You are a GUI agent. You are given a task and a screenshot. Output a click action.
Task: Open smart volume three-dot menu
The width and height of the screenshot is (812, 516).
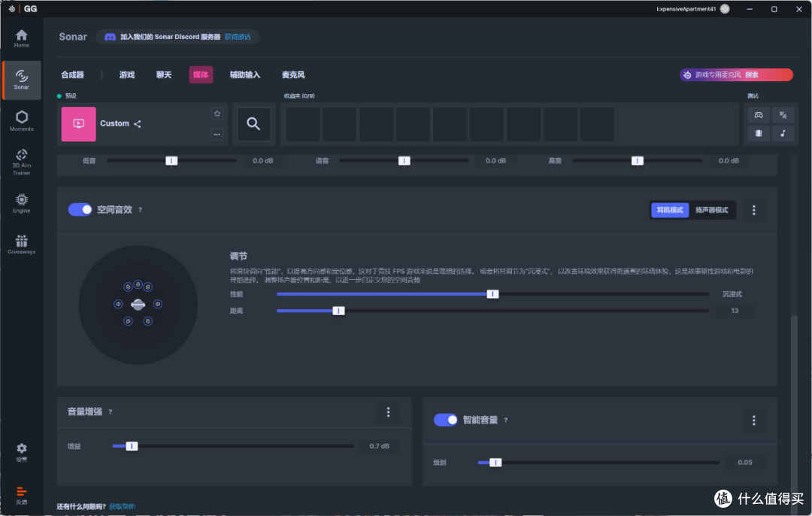click(753, 420)
